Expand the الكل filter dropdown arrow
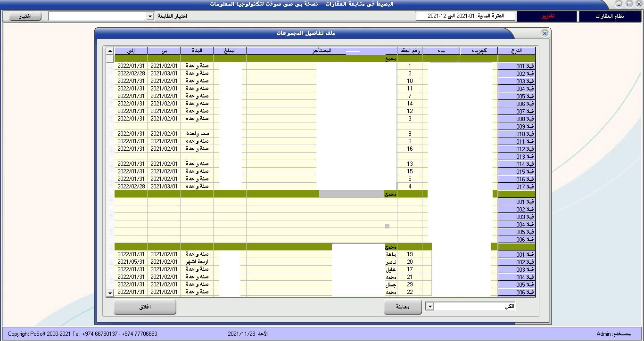This screenshot has width=644, height=341. pyautogui.click(x=429, y=307)
